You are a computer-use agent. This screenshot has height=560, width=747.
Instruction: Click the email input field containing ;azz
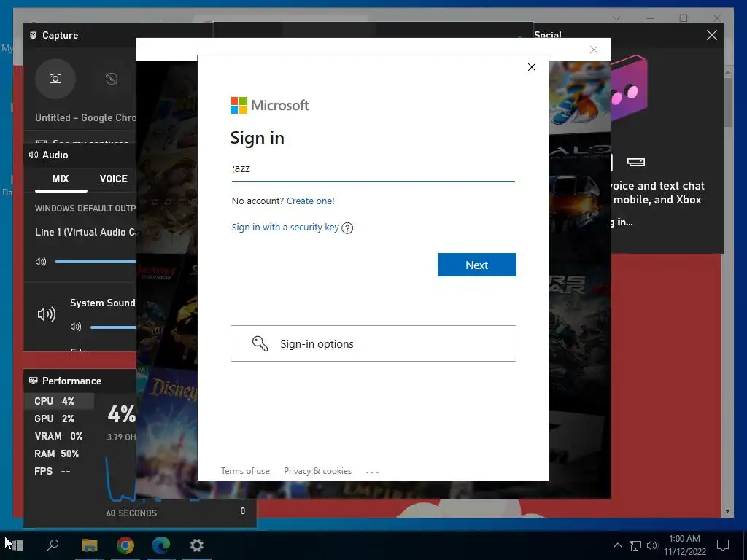[x=373, y=169]
